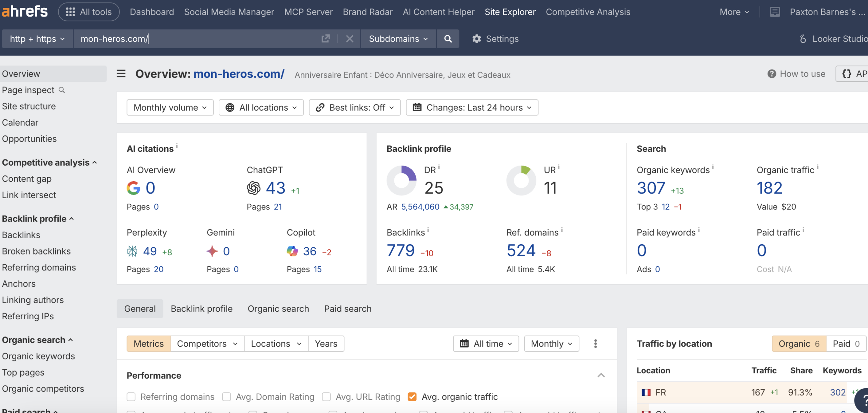Open the Monthly volume dropdown

pos(170,107)
